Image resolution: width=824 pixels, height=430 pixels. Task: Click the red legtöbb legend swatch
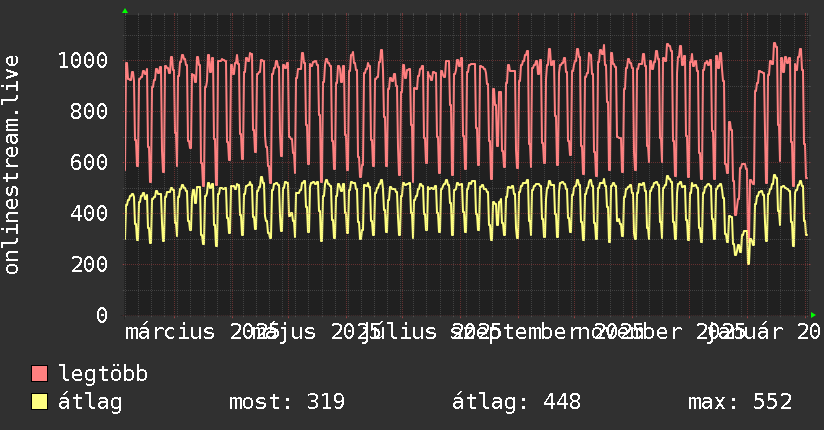(39, 374)
